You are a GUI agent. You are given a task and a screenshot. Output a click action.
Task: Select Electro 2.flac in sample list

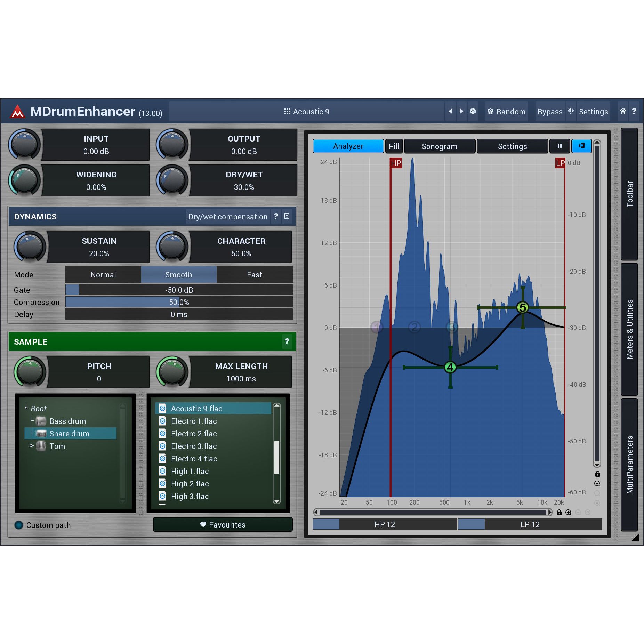pos(194,434)
